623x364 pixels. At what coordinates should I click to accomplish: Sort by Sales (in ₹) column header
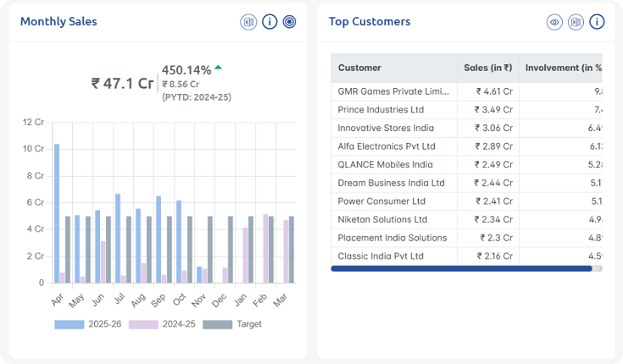pos(487,68)
